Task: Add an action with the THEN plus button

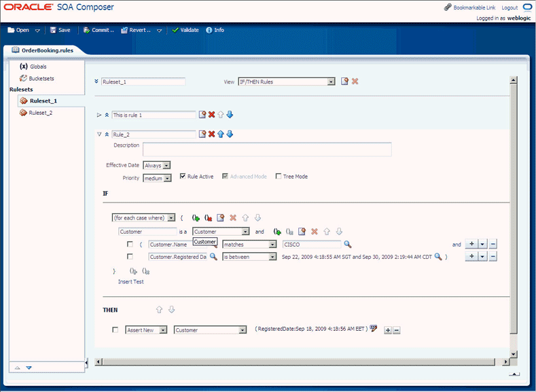Action: tap(388, 330)
